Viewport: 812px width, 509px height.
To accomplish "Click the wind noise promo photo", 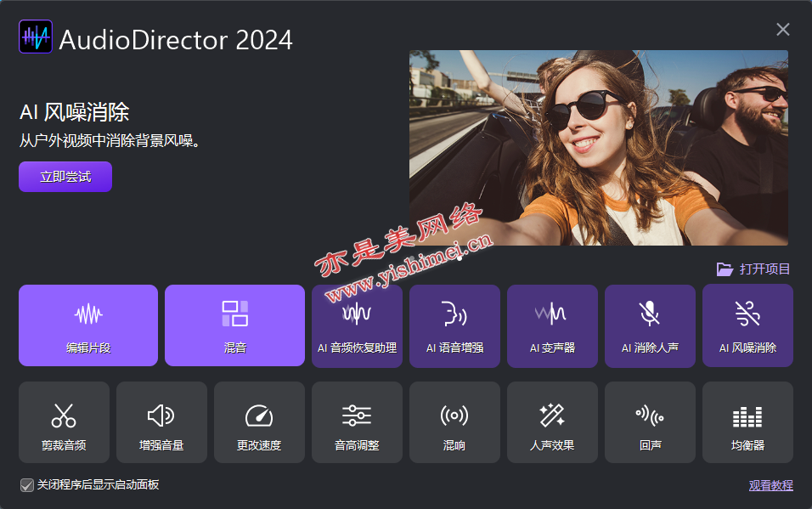I will [x=599, y=148].
